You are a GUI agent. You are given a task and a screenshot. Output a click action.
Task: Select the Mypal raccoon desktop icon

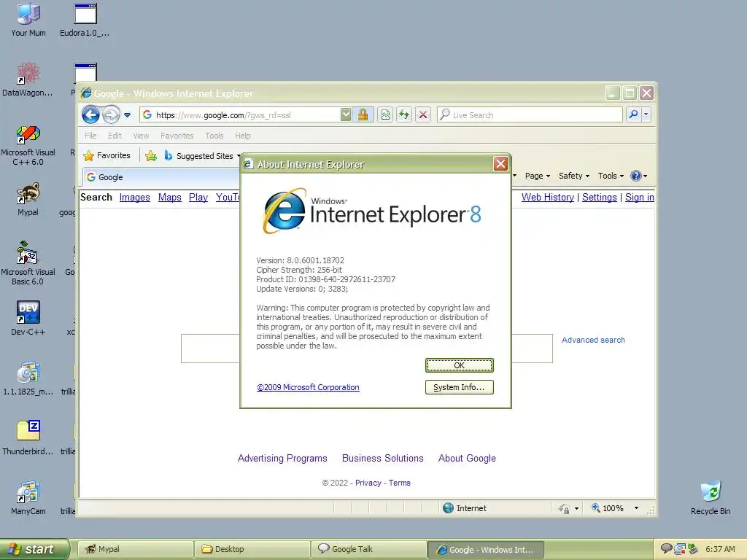click(x=28, y=199)
